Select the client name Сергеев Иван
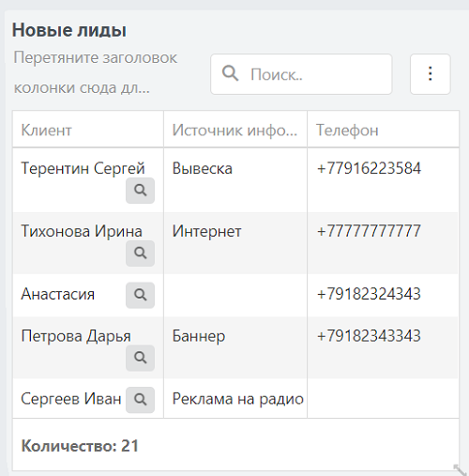This screenshot has width=469, height=476. pos(71,399)
